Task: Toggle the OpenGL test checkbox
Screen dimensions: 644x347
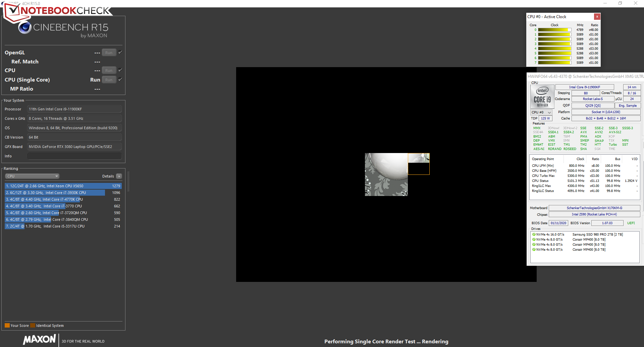Action: [120, 52]
